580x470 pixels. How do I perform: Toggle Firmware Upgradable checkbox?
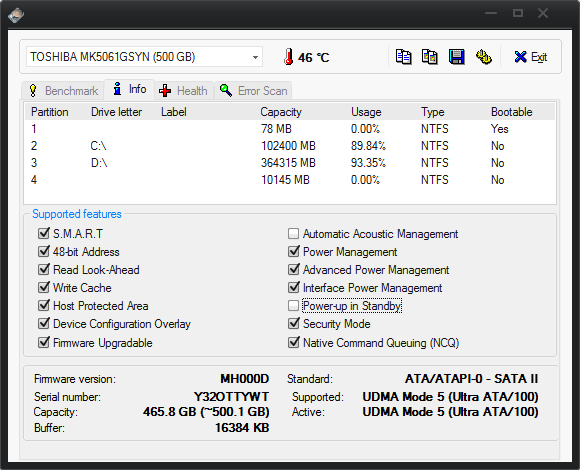(x=44, y=342)
